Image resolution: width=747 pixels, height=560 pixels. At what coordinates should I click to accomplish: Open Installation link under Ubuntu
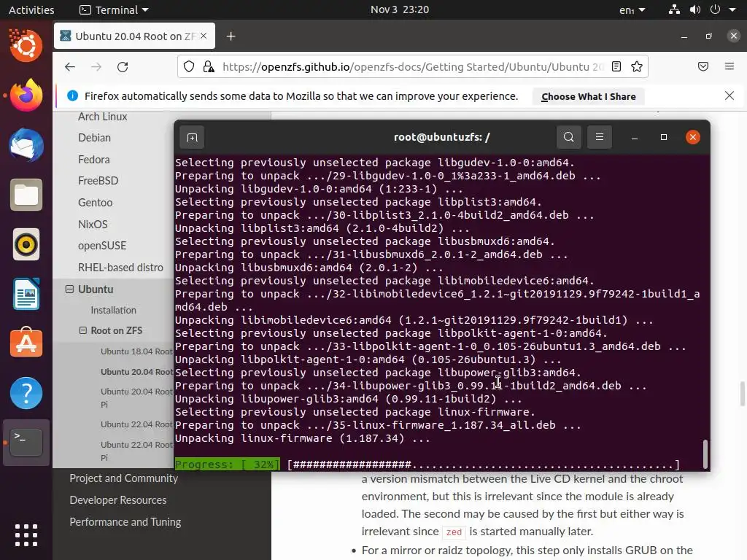pyautogui.click(x=113, y=310)
